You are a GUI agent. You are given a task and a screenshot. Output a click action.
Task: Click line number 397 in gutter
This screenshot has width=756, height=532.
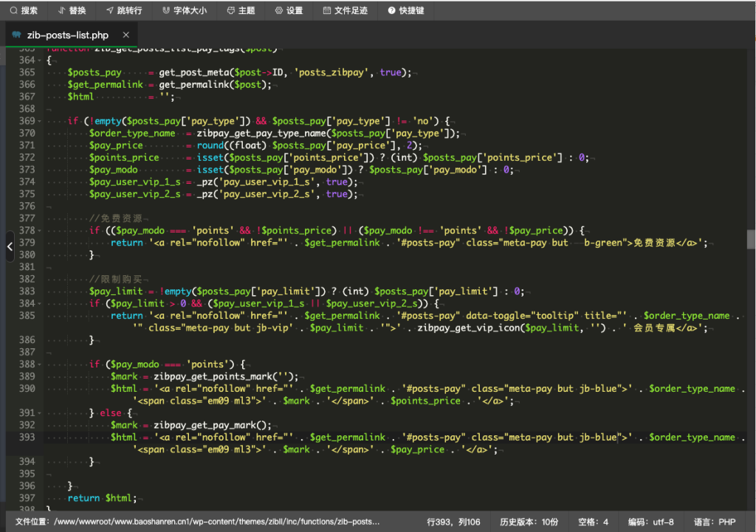[27, 498]
